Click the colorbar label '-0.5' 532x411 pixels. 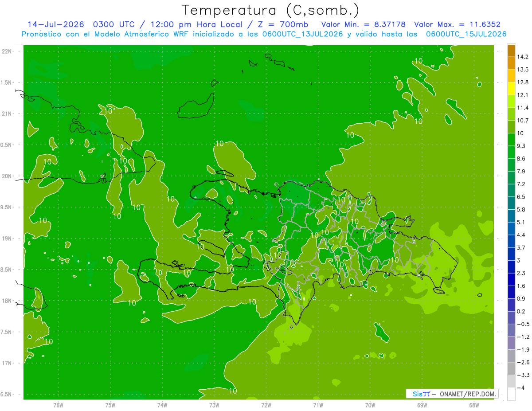point(523,324)
